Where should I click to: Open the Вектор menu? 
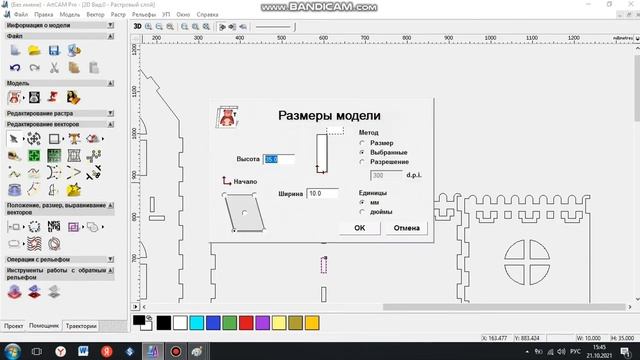96,14
